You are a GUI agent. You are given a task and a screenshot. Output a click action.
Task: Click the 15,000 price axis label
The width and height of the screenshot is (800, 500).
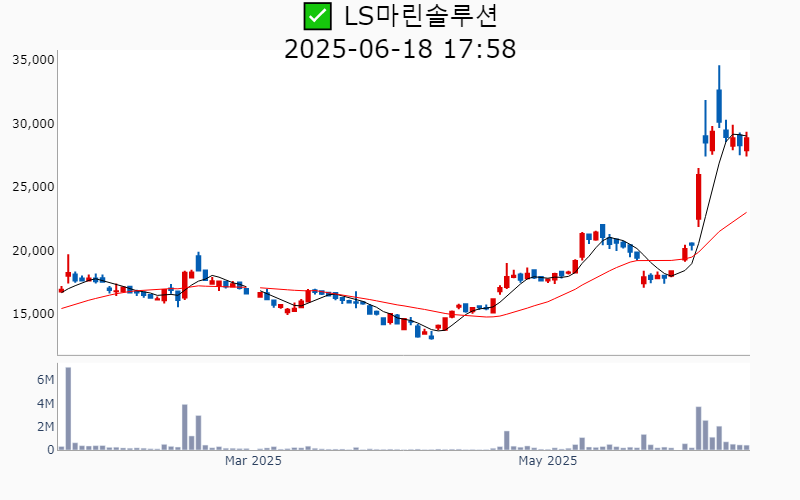pos(33,314)
